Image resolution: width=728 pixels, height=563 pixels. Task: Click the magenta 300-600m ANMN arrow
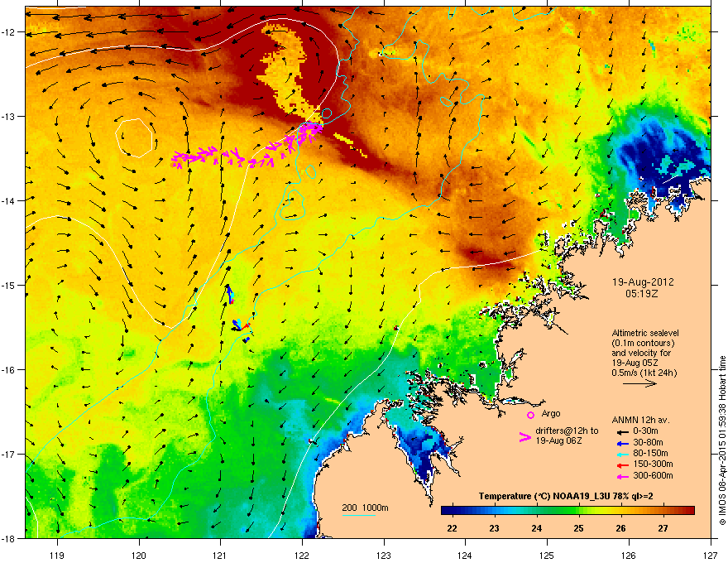coord(623,476)
